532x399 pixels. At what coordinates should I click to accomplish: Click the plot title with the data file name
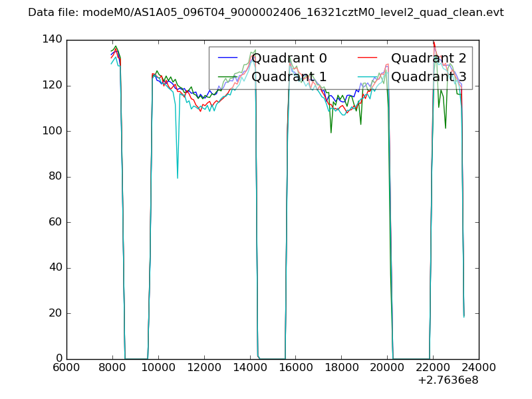(x=266, y=13)
